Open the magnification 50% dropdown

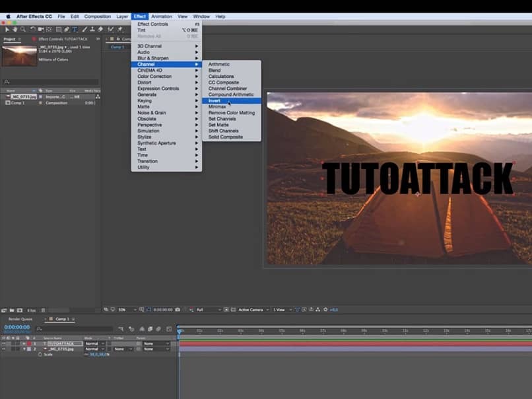coord(127,309)
